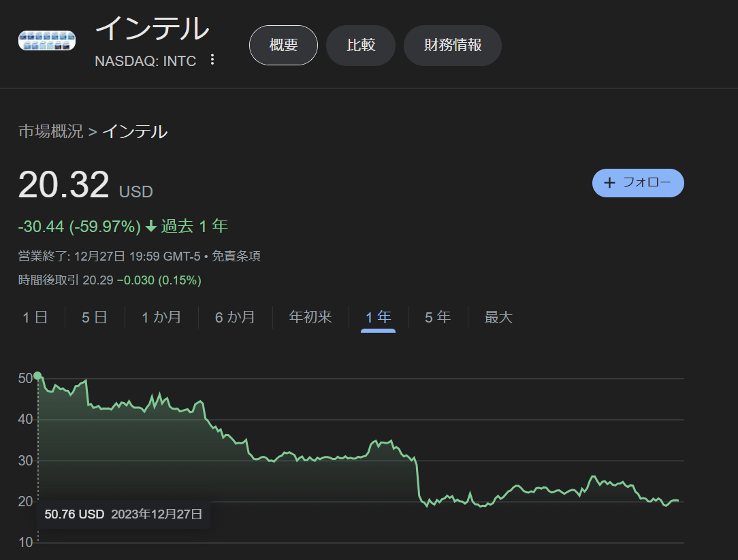Click the highlighted starting data point on the chart

pyautogui.click(x=38, y=374)
